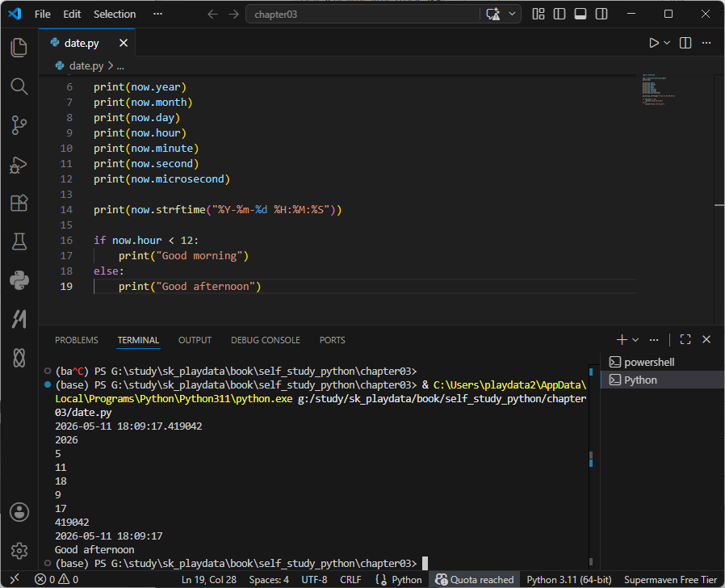725x588 pixels.
Task: Close the terminal panel
Action: coord(706,339)
